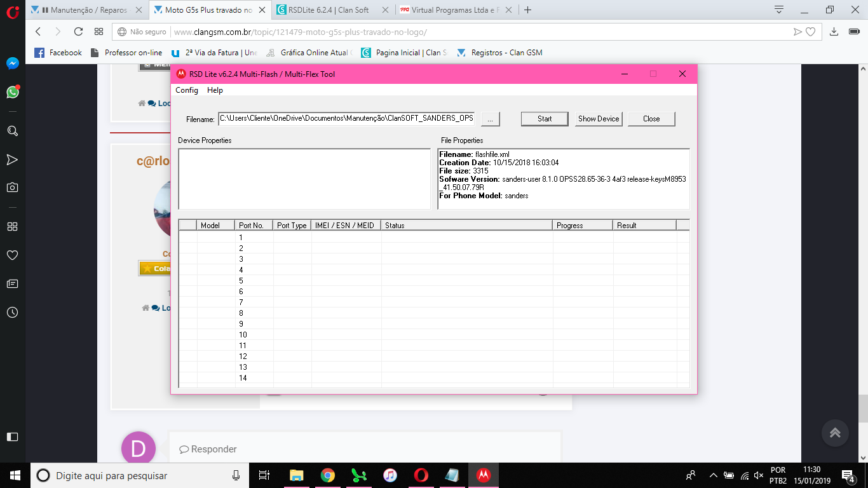Click Filename path input field
This screenshot has height=488, width=868.
(x=346, y=118)
